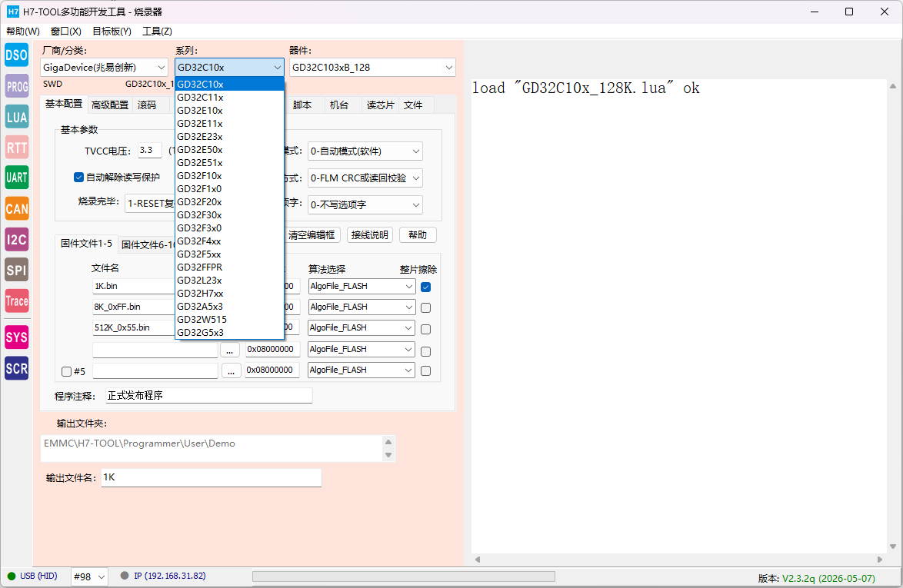Viewport: 903px width, 588px height.
Task: Click the browse ... button in the fourth file row
Action: (230, 350)
